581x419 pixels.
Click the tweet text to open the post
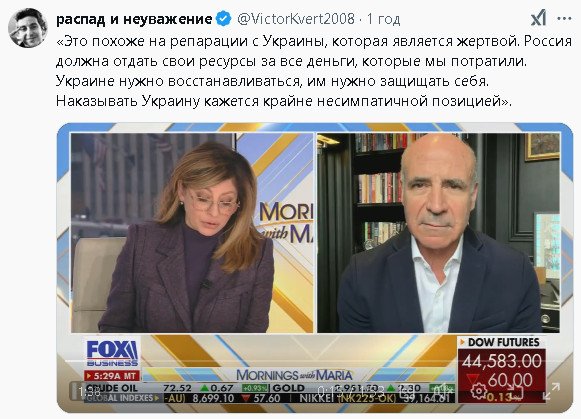(313, 71)
